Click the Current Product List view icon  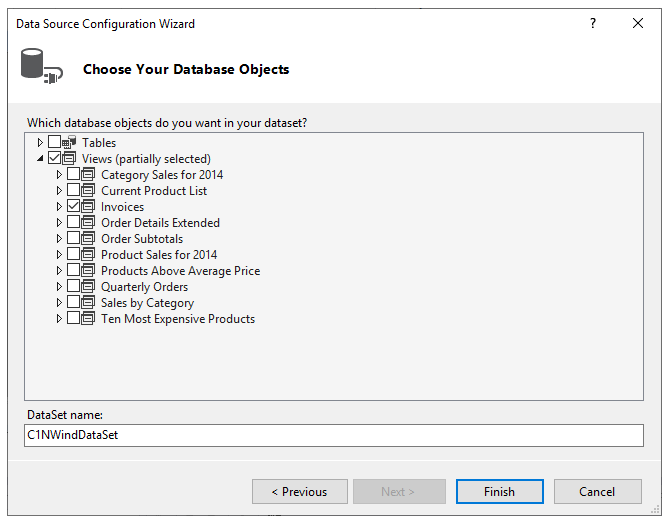point(88,191)
